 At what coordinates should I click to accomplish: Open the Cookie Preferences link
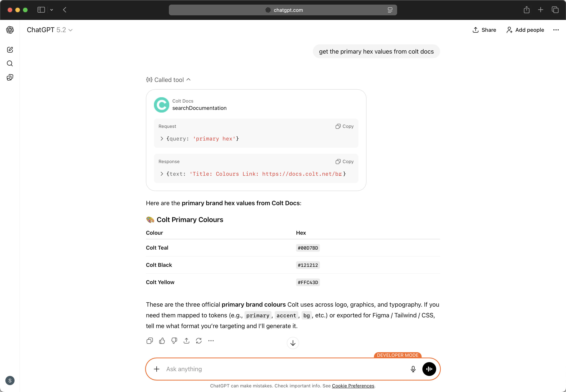[353, 386]
